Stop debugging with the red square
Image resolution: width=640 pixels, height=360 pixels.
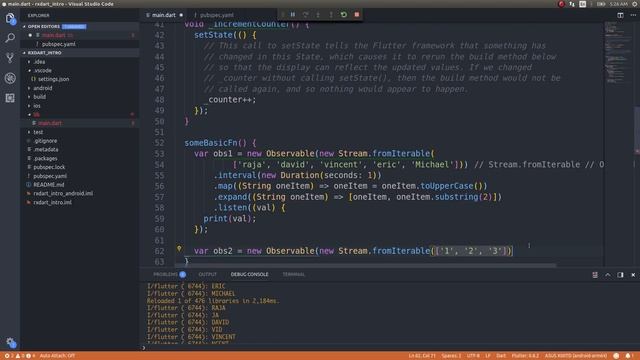coord(357,15)
